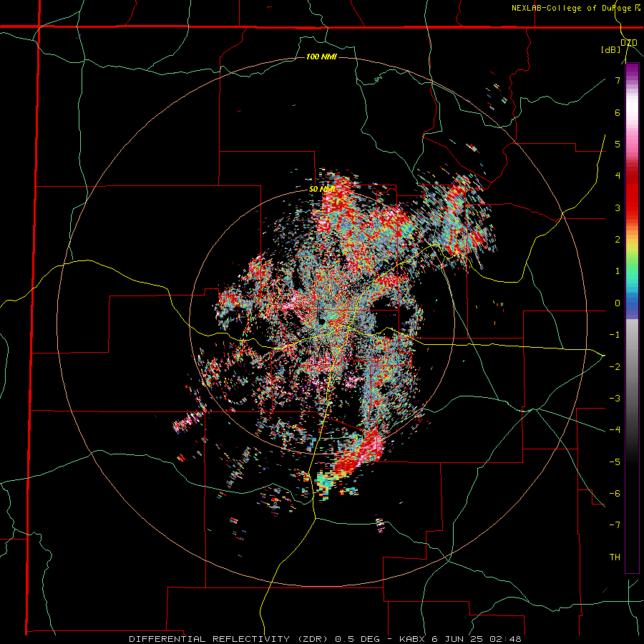This screenshot has height=644, width=644.
Task: Click the -7 value on the color scale
Action: pyautogui.click(x=615, y=525)
